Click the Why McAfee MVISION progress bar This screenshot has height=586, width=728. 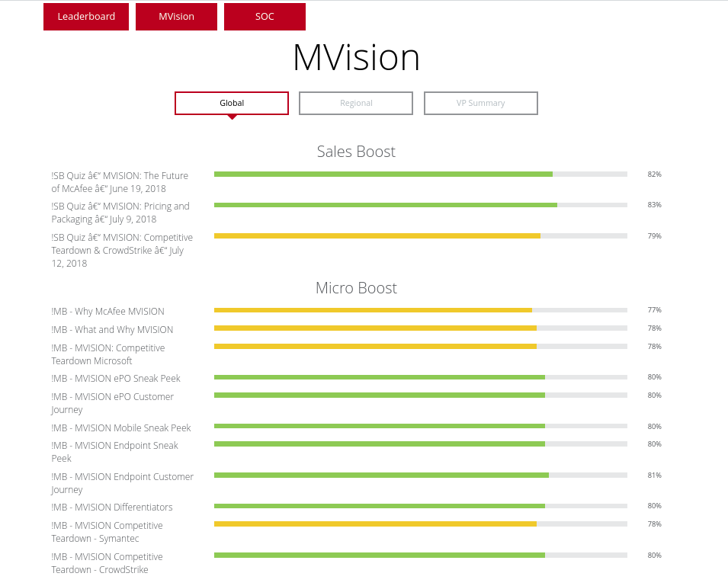coord(421,310)
